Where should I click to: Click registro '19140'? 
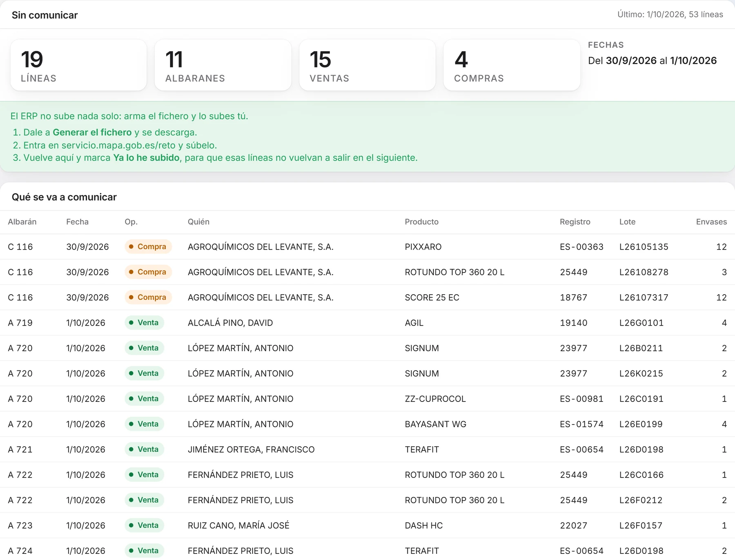pos(573,323)
